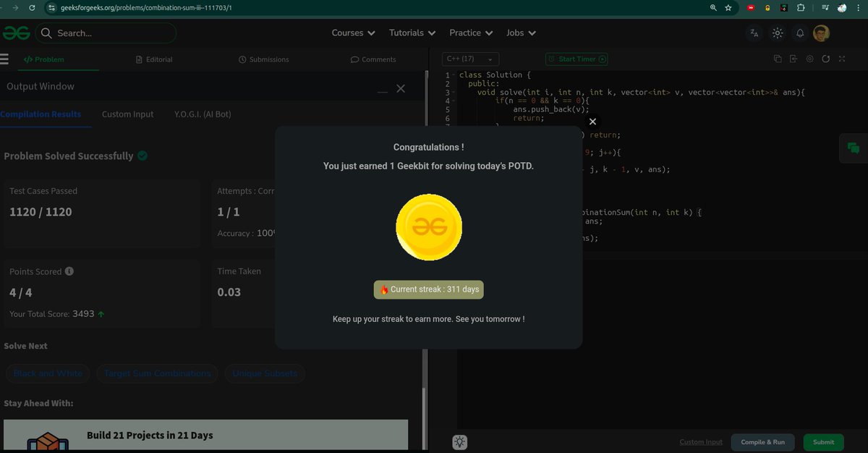Open the Practice dropdown menu
868x453 pixels.
coord(471,33)
